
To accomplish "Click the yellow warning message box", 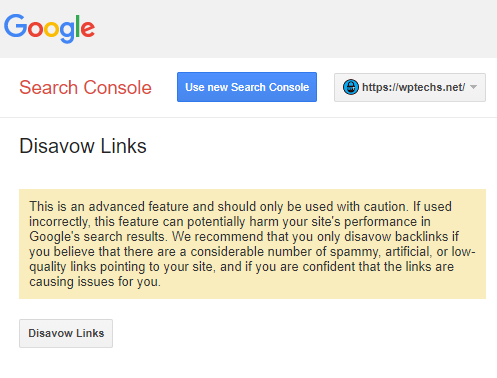I will (x=252, y=244).
